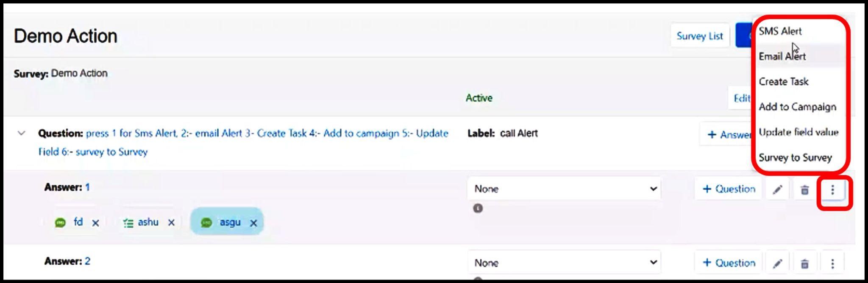Image resolution: width=868 pixels, height=283 pixels.
Task: Open the three-dot menu for Answer 2
Action: (832, 264)
